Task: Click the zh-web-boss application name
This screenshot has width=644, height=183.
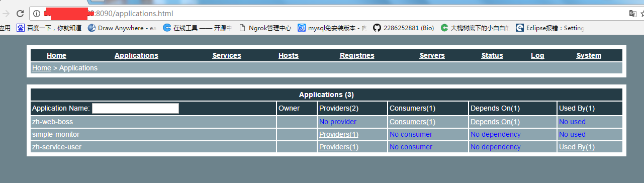Action: pyautogui.click(x=53, y=122)
